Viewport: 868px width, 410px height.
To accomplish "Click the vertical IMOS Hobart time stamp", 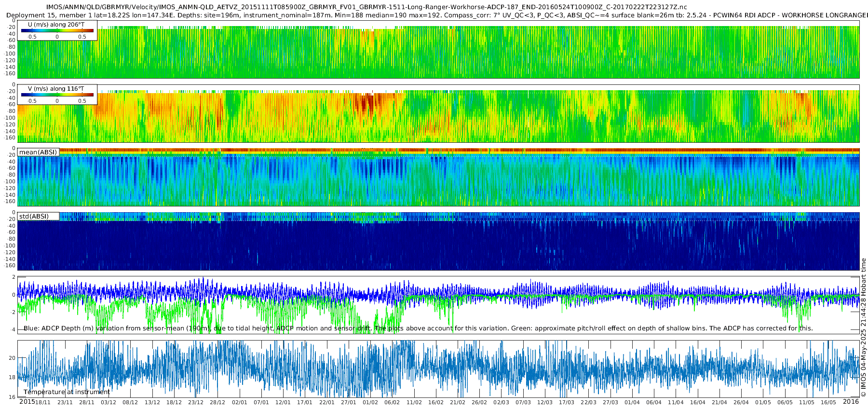I will point(863,328).
